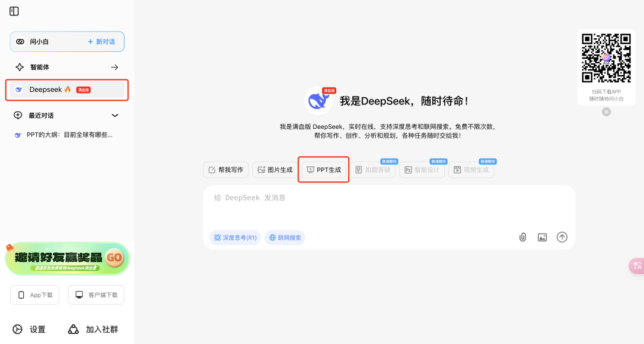Image resolution: width=644 pixels, height=344 pixels.
Task: Click the 邀请好友赢奖品 banner
Action: [67, 259]
